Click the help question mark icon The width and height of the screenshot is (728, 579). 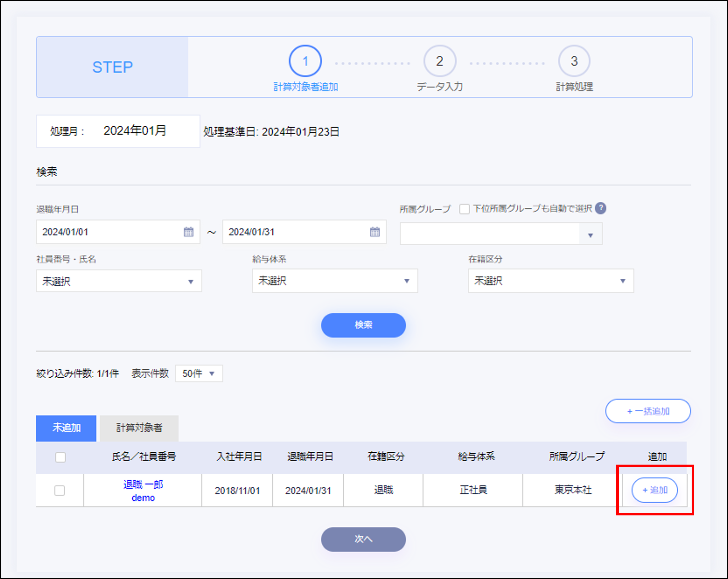pos(600,208)
